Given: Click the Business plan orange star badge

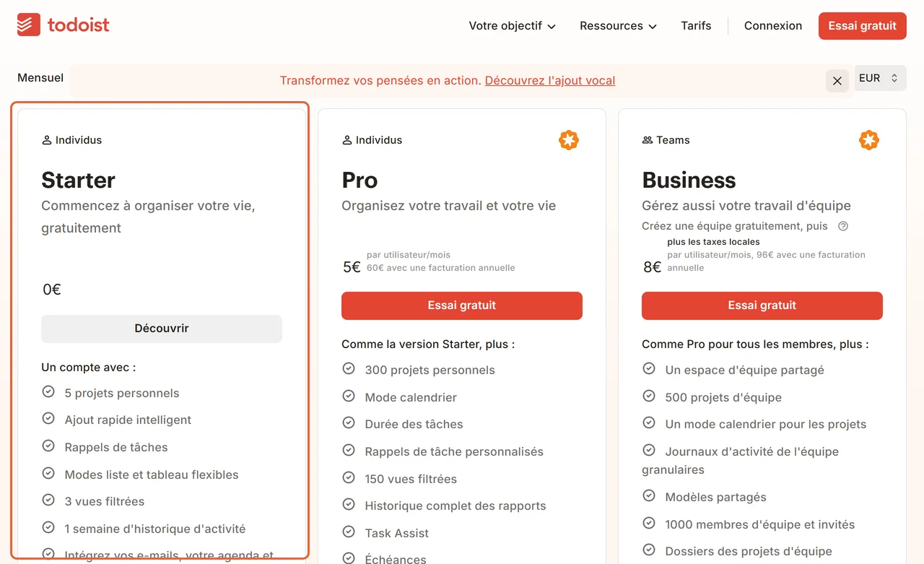Looking at the screenshot, I should (x=869, y=140).
